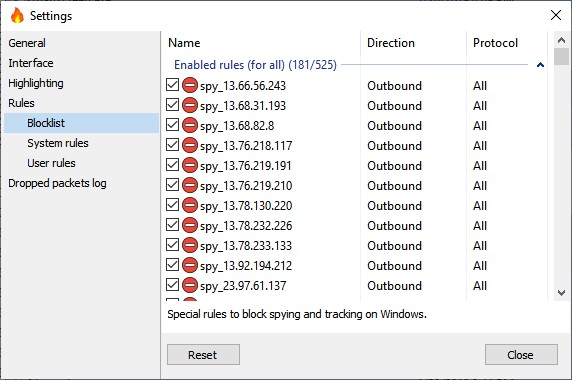Screen dimensions: 572x380
Task: Click Outbound cell of spy_13.76.219.210 row
Action: [x=394, y=186]
